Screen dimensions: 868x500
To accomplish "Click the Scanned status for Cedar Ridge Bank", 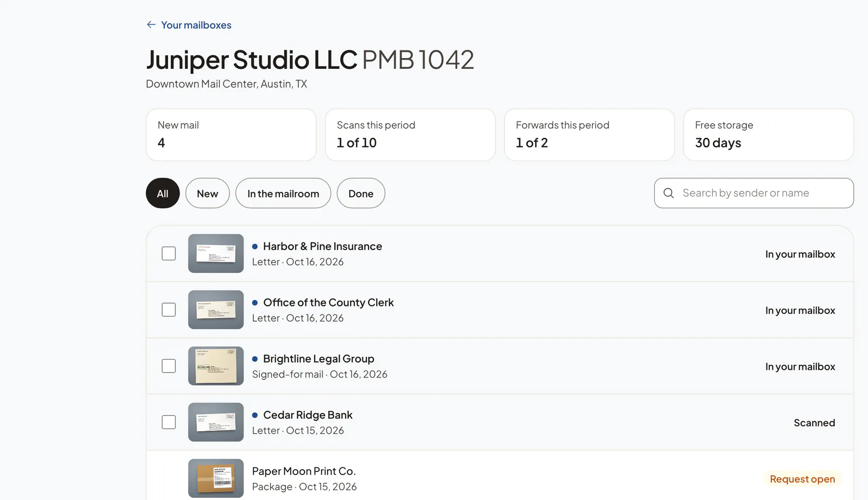I will click(x=814, y=422).
